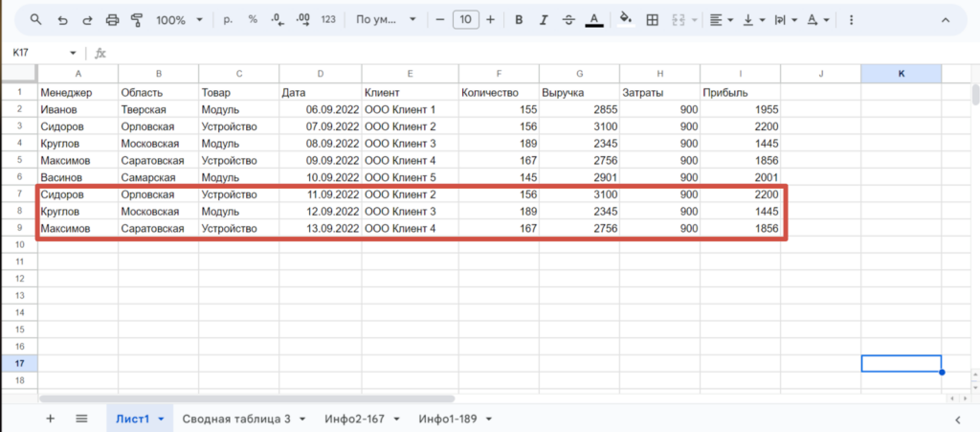The width and height of the screenshot is (980, 432).
Task: Click the search menus magnifier icon
Action: point(35,19)
